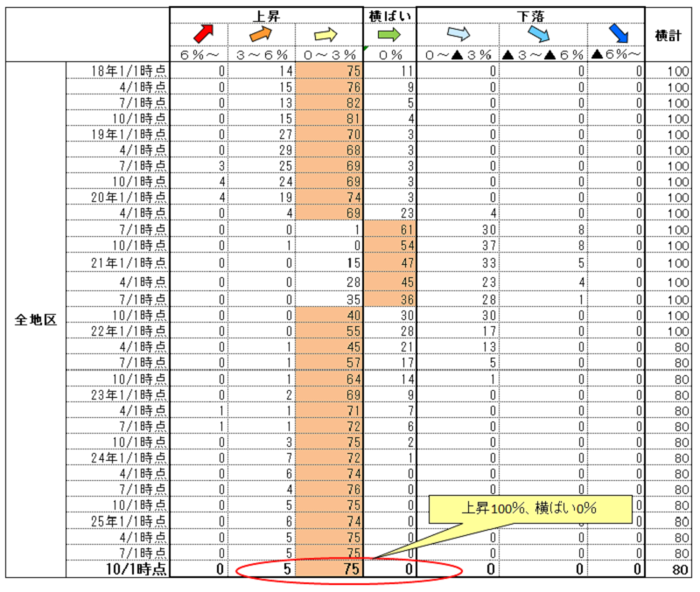This screenshot has width=700, height=592.
Task: Click the green horizontal arrow under 横ばい
Action: pos(388,34)
